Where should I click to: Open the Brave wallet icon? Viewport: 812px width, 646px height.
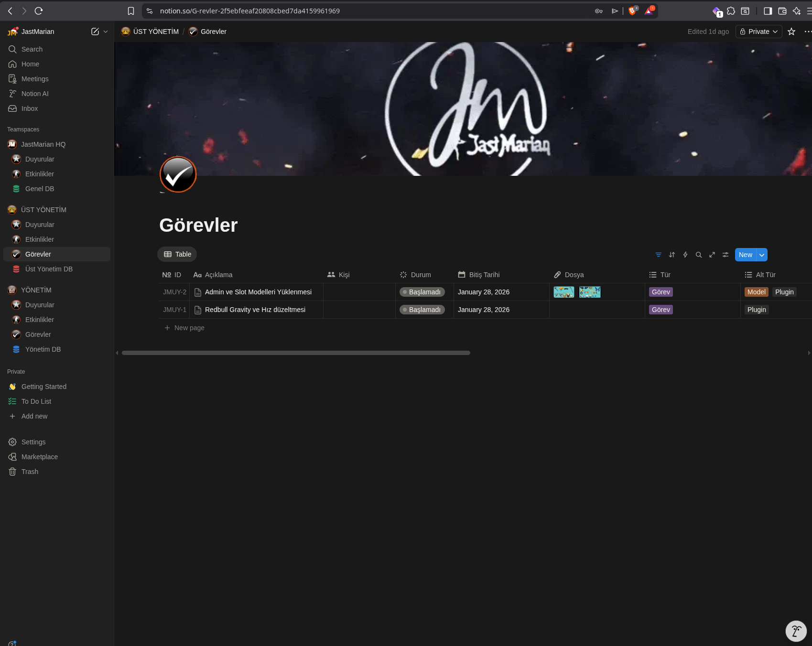coord(782,11)
